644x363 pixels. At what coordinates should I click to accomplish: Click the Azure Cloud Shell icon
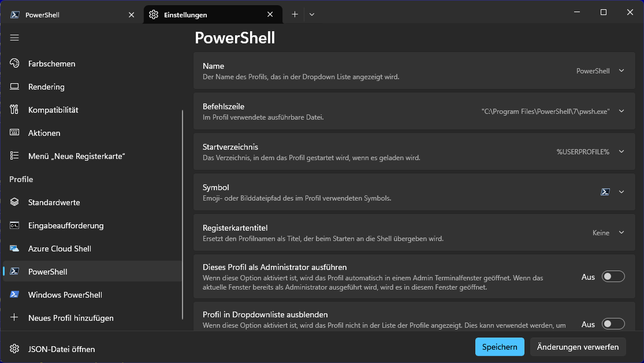click(14, 249)
